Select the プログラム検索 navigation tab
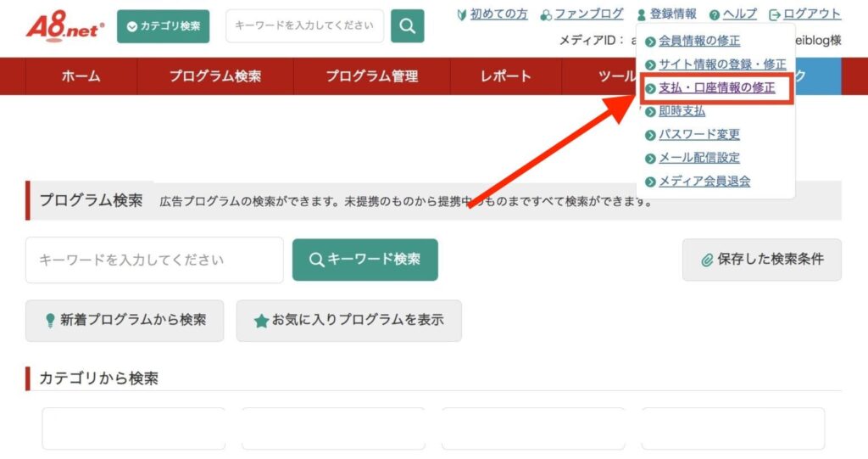 point(215,76)
